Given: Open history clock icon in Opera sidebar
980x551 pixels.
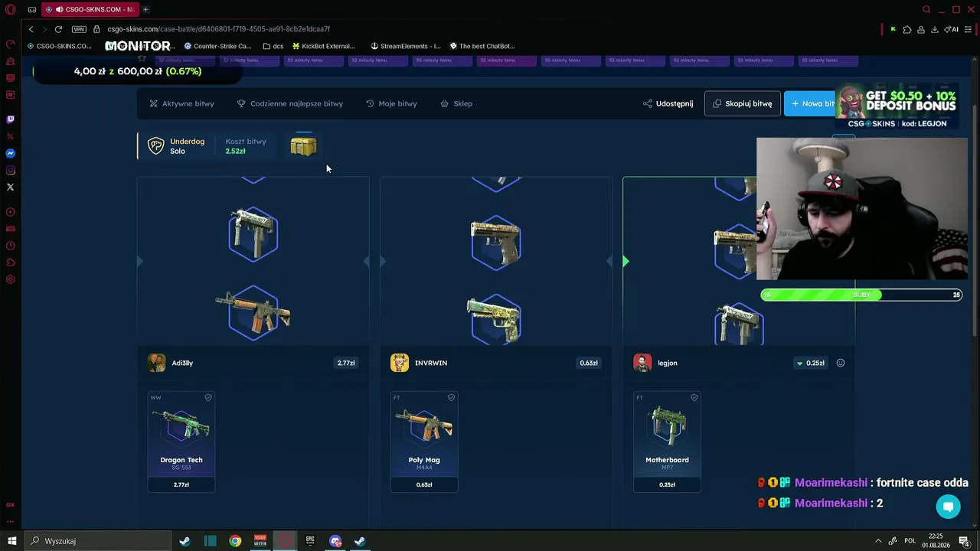Looking at the screenshot, I should click(x=11, y=246).
